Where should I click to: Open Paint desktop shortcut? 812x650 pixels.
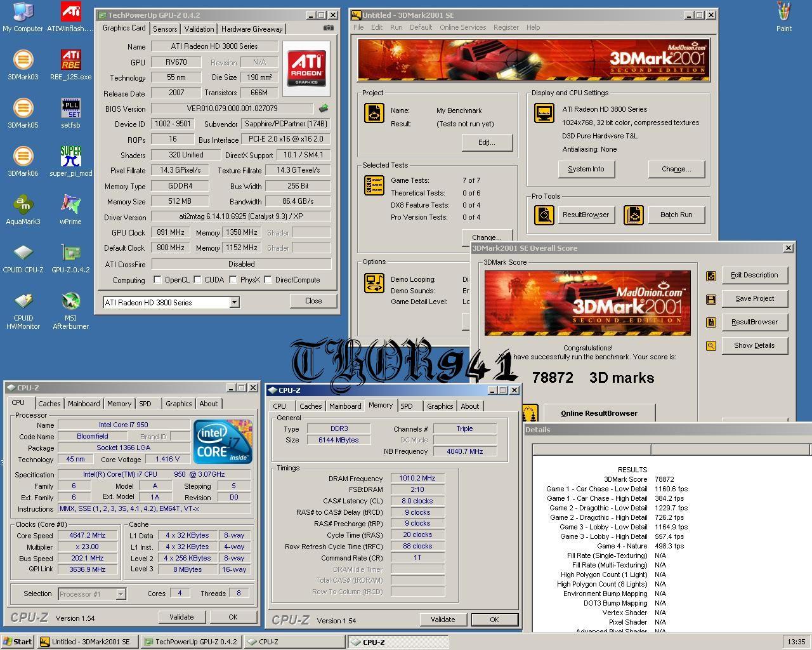(784, 17)
